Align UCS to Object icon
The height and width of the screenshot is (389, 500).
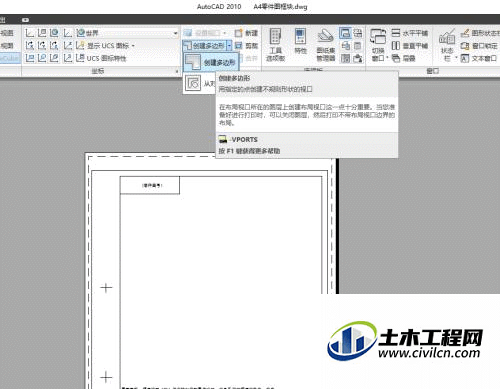coord(42,58)
